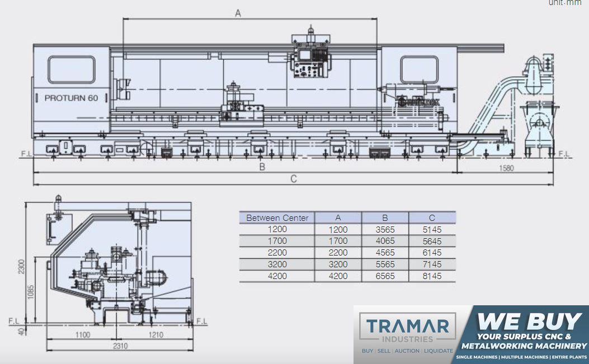Screen dimensions: 589x364
Task: Click the "WE BUY" banner headline
Action: coord(529,321)
